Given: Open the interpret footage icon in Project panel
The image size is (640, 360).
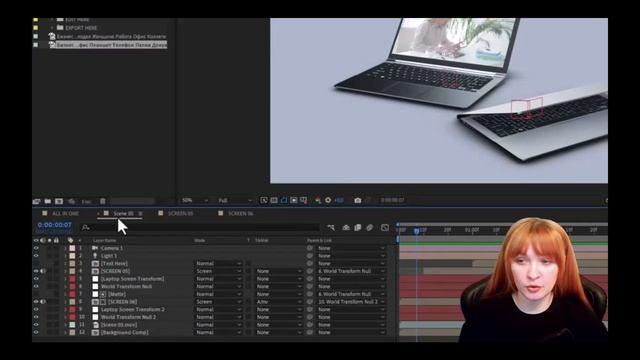Looking at the screenshot, I should [x=36, y=201].
